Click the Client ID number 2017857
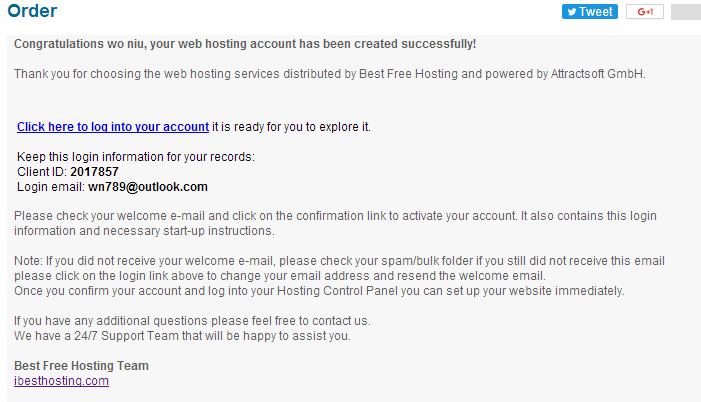 pos(94,172)
